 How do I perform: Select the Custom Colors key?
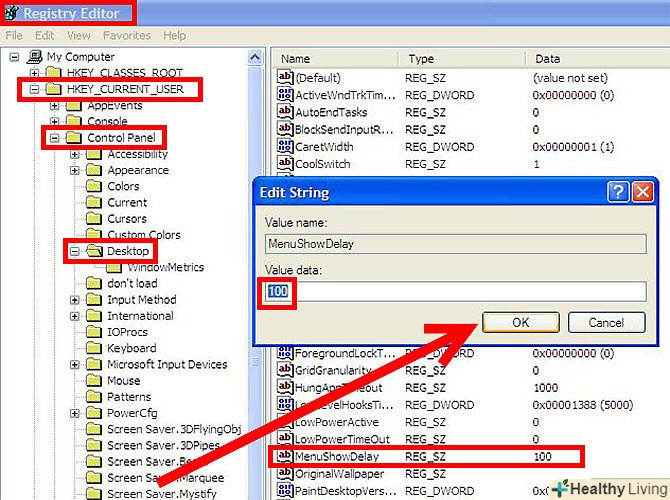click(144, 235)
